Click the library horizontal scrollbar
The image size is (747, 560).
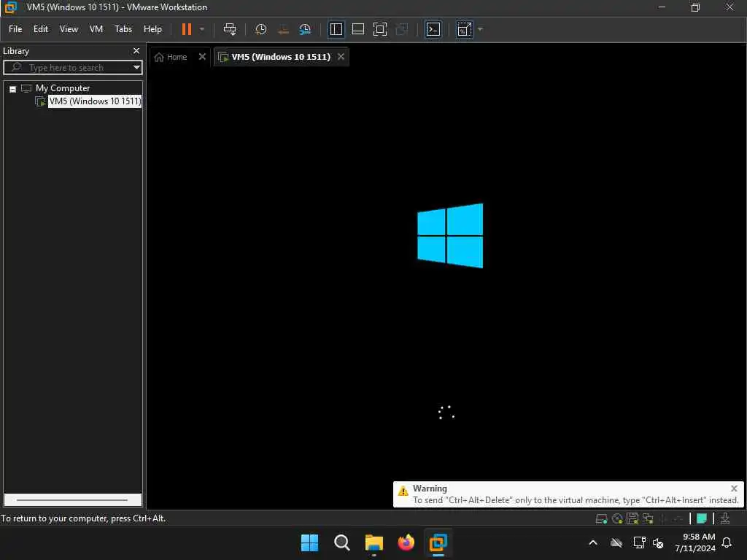point(72,500)
